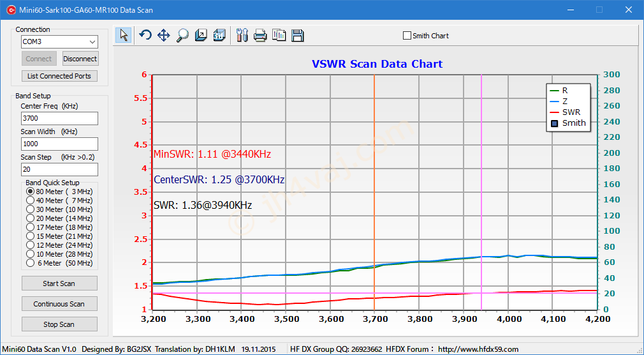
Task: Toggle the 3D chart view icon
Action: [219, 35]
